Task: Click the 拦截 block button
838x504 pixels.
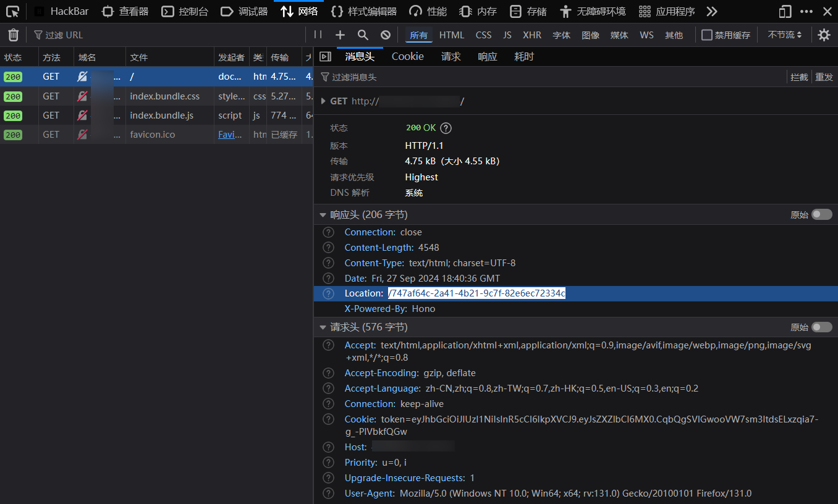Action: (x=799, y=77)
